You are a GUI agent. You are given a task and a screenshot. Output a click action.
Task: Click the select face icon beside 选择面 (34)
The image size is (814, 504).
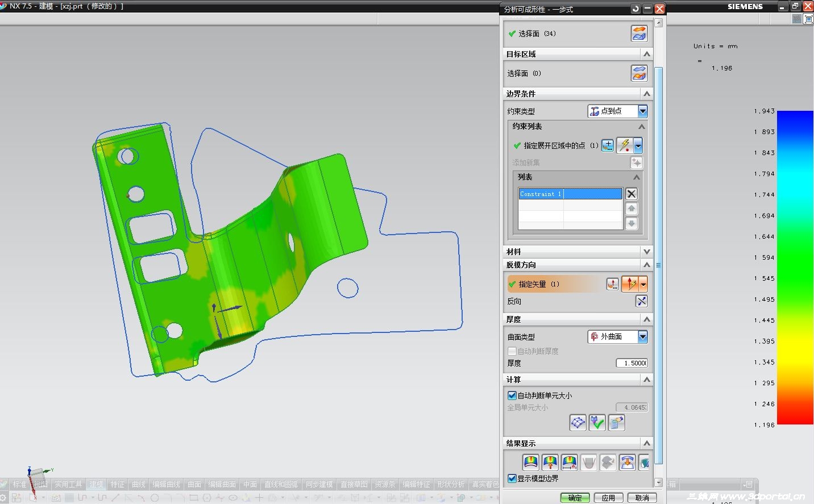tap(639, 34)
